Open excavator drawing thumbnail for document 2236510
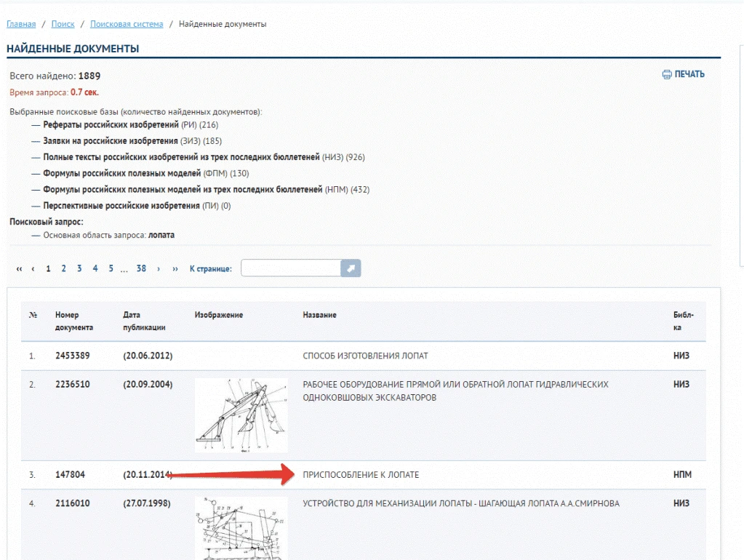Image resolution: width=744 pixels, height=560 pixels. 241,415
